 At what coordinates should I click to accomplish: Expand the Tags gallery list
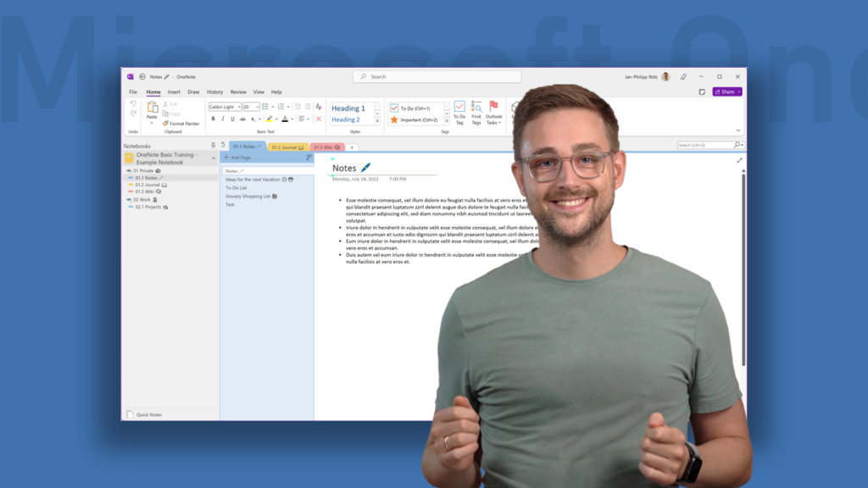447,120
